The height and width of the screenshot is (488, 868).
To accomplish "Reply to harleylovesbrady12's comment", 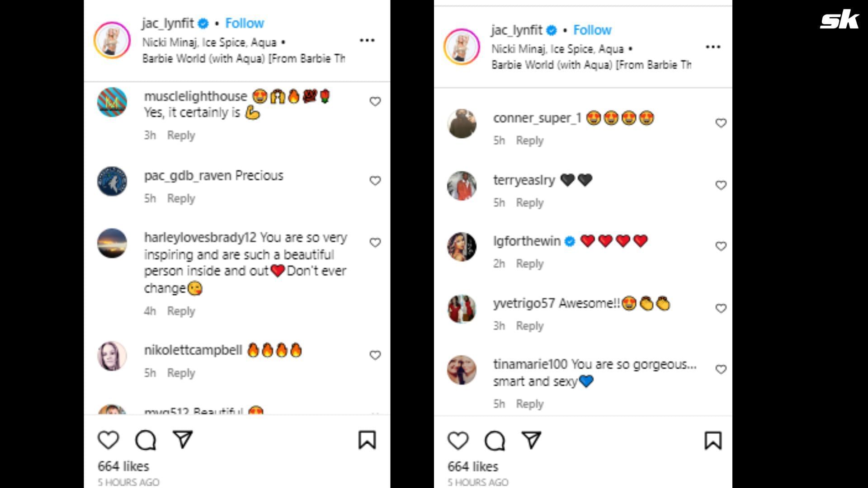I will (181, 311).
